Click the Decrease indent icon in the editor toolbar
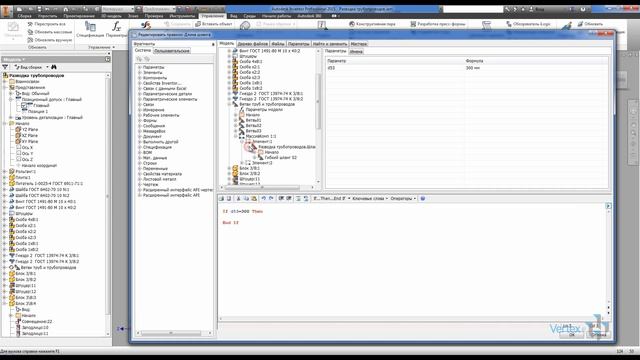Screen dimensions: 640x360 coord(306,198)
